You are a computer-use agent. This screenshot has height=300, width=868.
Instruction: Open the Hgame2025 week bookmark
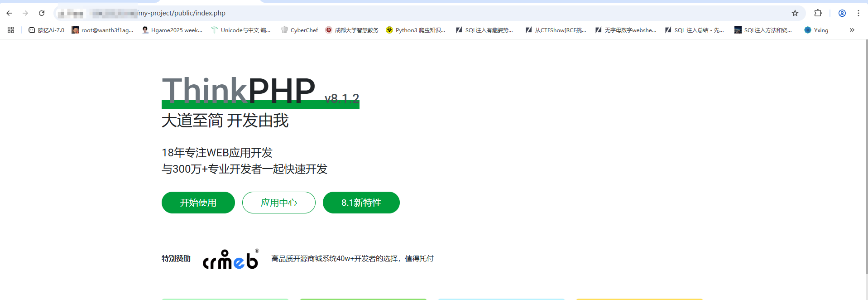(172, 30)
